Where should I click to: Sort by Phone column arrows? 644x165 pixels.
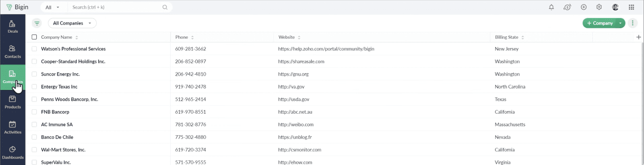coord(192,37)
